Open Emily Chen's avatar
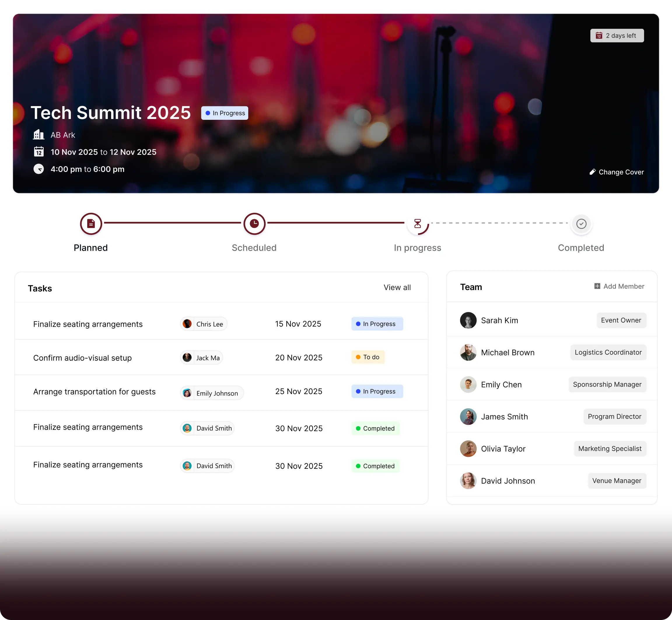 pyautogui.click(x=468, y=384)
